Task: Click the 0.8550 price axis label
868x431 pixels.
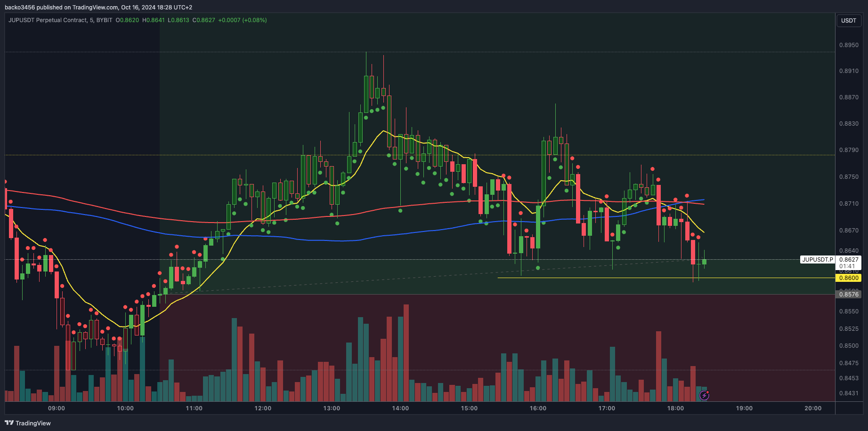Action: pos(849,311)
